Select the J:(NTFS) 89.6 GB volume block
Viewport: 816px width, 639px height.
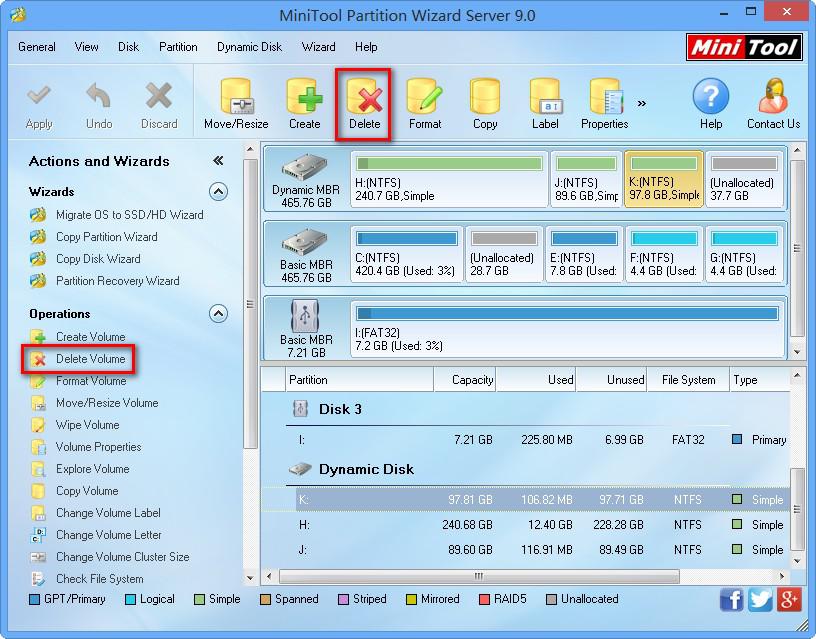click(586, 179)
